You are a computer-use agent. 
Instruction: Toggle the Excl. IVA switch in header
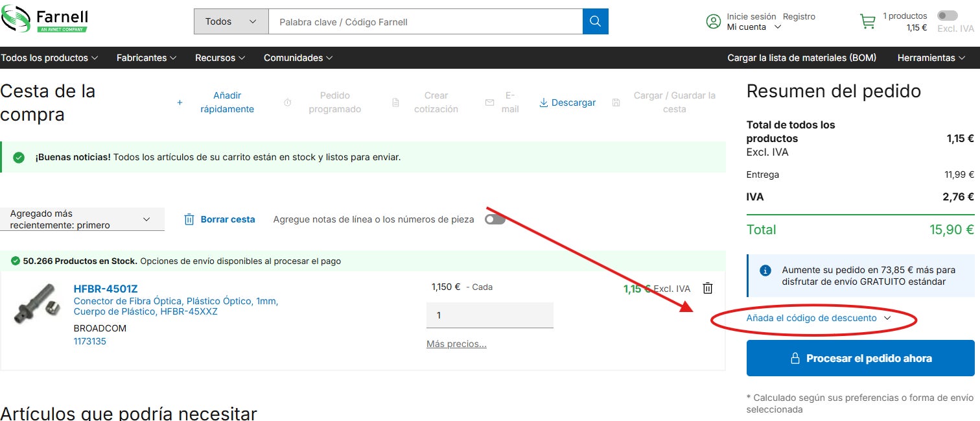pos(947,16)
